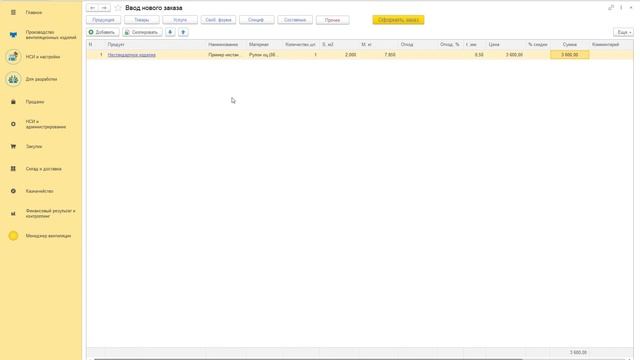Click the Цена column header
640x360 pixels.
coord(505,44)
